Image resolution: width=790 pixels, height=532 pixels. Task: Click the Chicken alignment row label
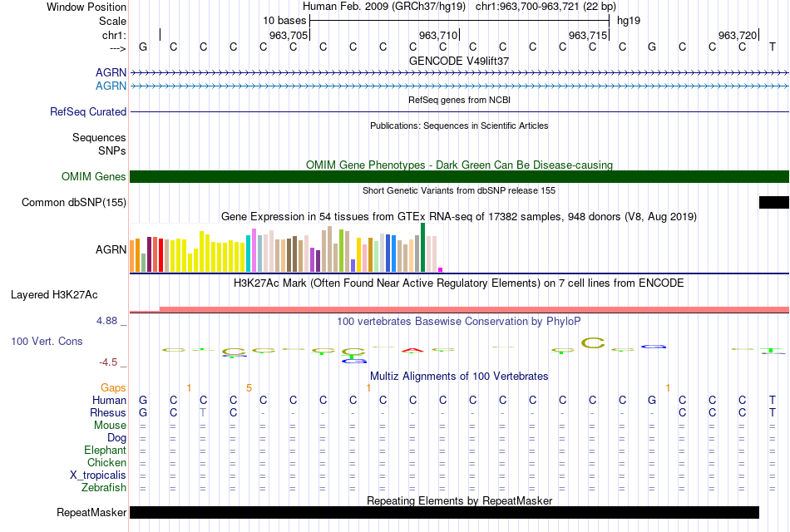pos(106,462)
